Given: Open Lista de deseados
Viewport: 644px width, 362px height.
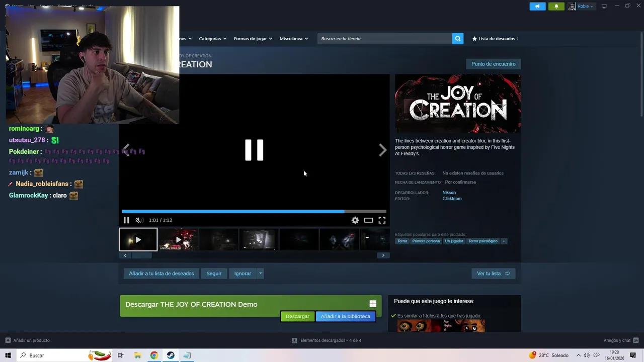Looking at the screenshot, I should point(496,39).
